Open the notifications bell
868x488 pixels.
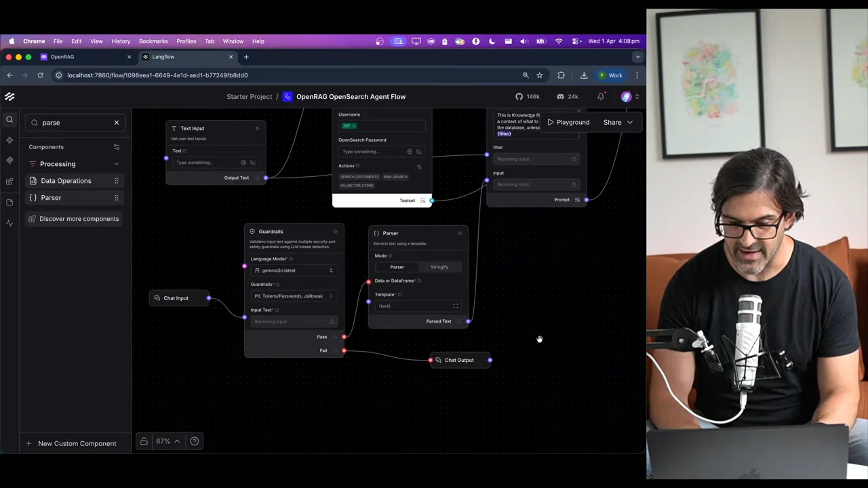(601, 97)
